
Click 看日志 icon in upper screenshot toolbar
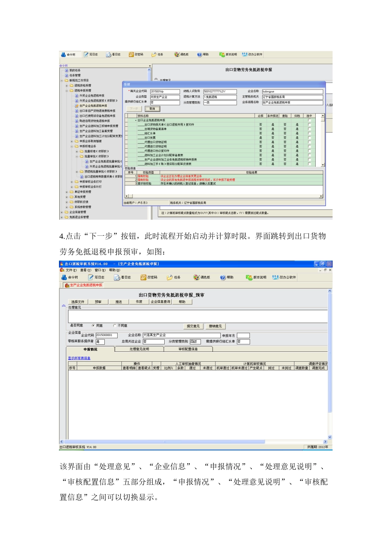109,55
